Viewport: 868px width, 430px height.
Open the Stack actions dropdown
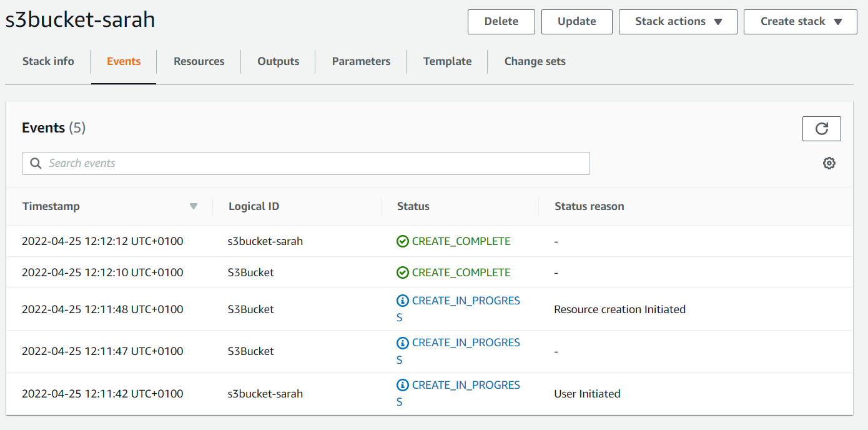(678, 22)
